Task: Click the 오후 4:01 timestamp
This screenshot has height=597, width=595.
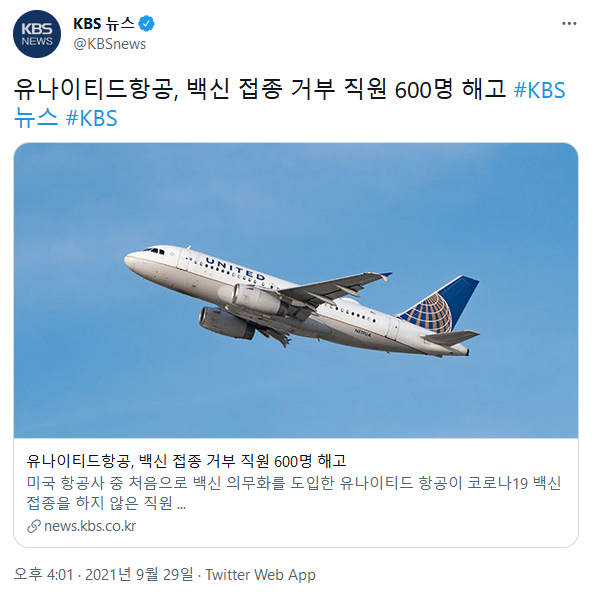Action: tap(43, 575)
